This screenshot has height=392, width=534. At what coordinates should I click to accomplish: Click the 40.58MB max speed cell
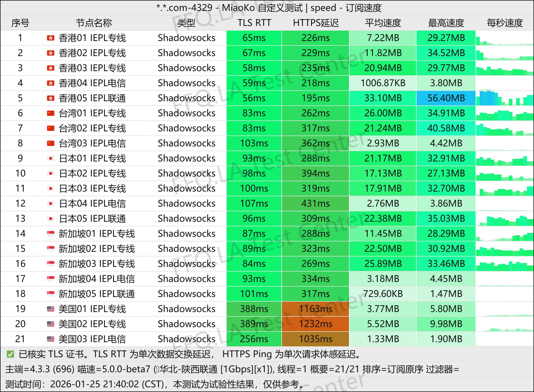coord(446,128)
